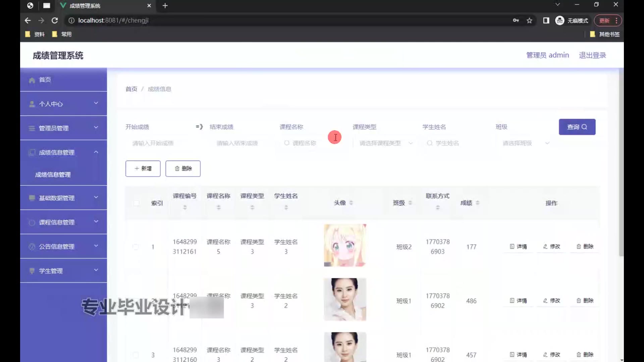This screenshot has height=362, width=644.
Task: Switch to the 成绩管理系统 browser tab
Action: tap(105, 6)
